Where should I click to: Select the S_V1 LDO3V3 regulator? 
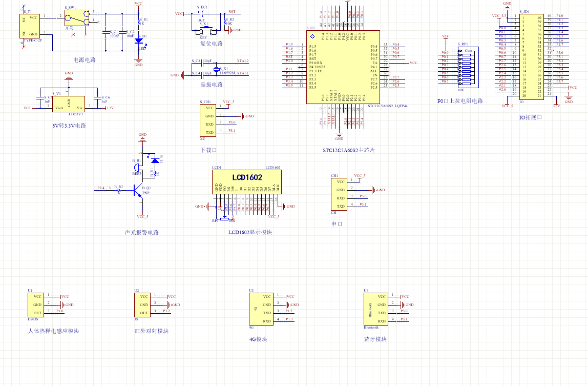[69, 104]
